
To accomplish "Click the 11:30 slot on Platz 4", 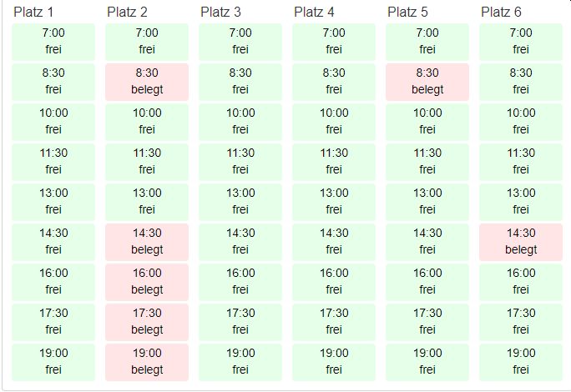I will pos(334,162).
